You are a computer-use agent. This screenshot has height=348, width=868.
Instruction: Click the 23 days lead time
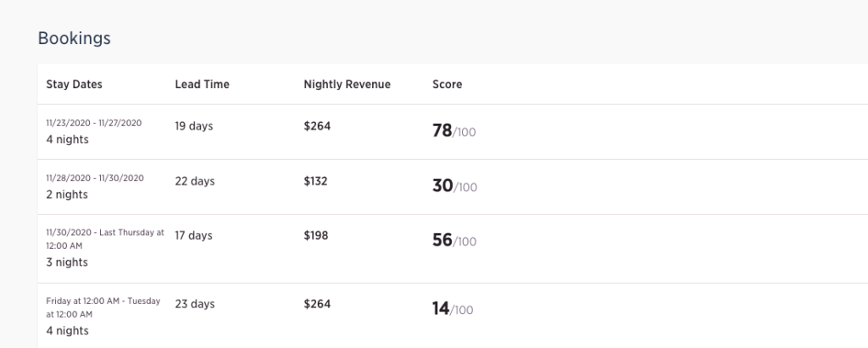tap(195, 304)
